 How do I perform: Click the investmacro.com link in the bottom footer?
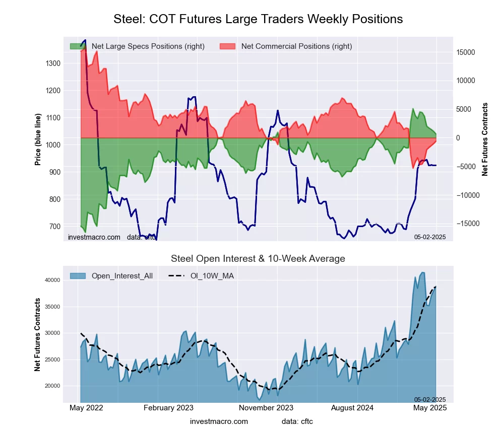click(x=219, y=421)
